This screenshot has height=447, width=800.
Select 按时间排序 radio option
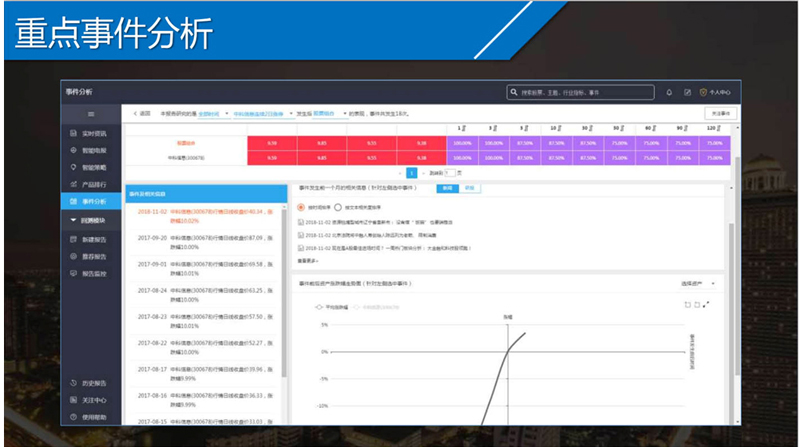point(302,206)
